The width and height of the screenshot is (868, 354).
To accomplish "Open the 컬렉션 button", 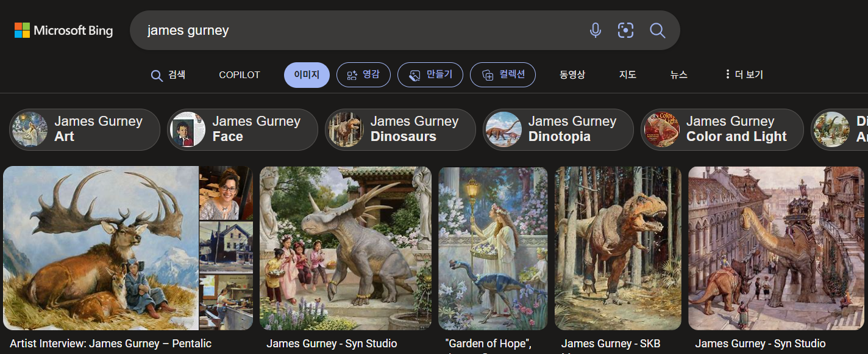I will point(503,75).
